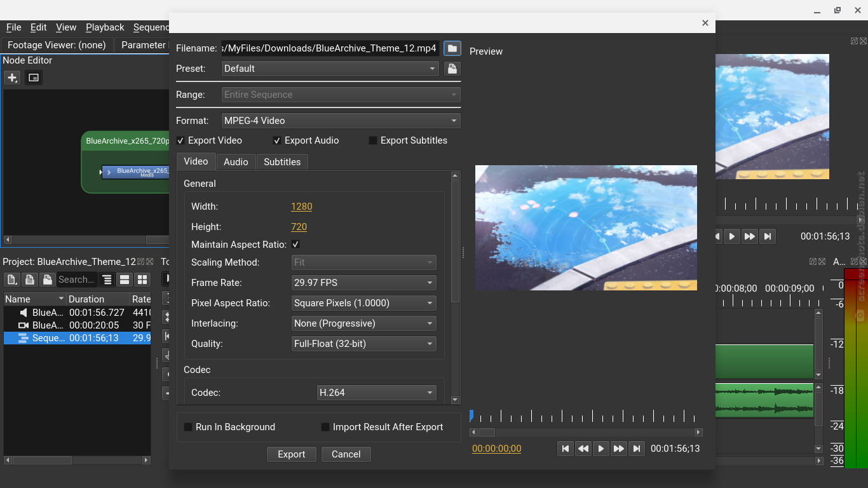Open the Codec dropdown showing H.264
This screenshot has width=868, height=488.
(377, 393)
